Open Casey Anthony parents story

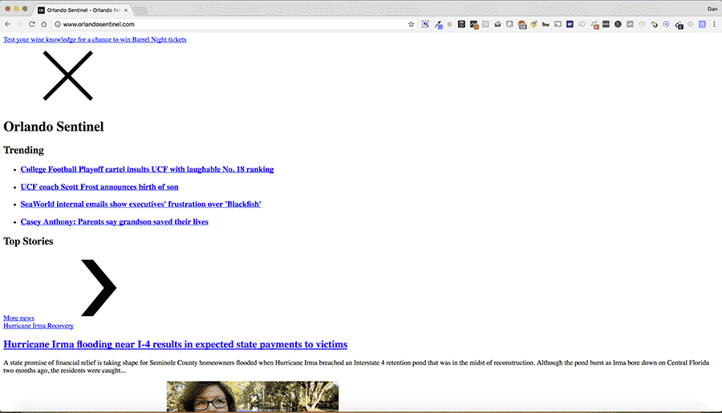114,221
